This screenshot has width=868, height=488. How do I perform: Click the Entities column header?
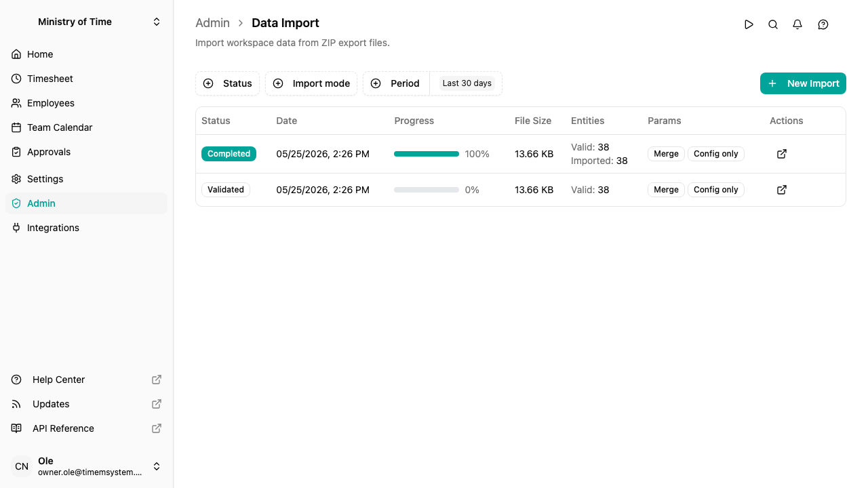coord(587,121)
